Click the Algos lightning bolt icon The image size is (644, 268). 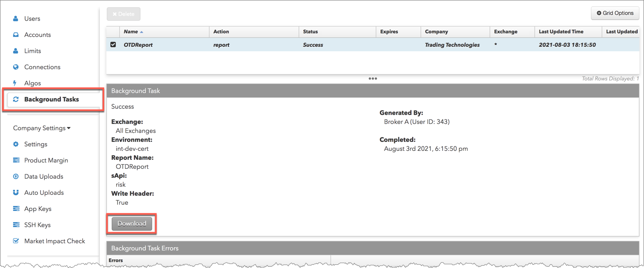[x=15, y=83]
